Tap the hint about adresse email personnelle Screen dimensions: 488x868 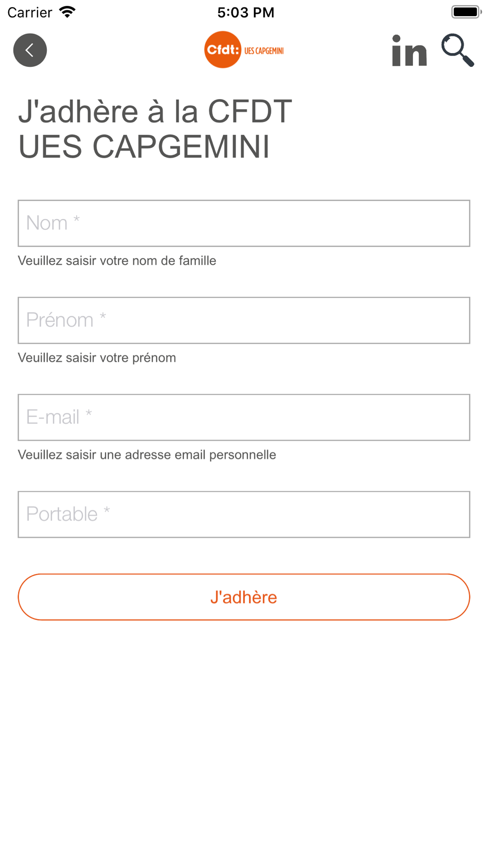coord(147,455)
